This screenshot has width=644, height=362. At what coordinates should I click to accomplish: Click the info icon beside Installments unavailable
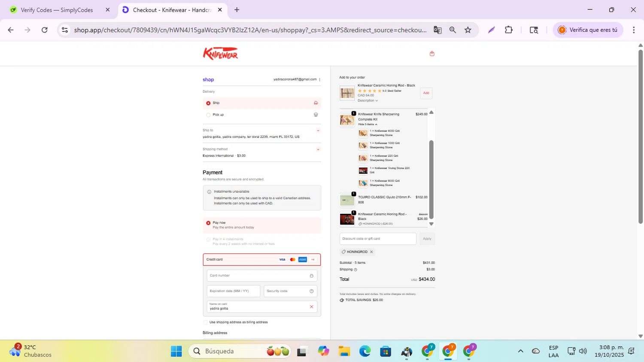pos(209,192)
